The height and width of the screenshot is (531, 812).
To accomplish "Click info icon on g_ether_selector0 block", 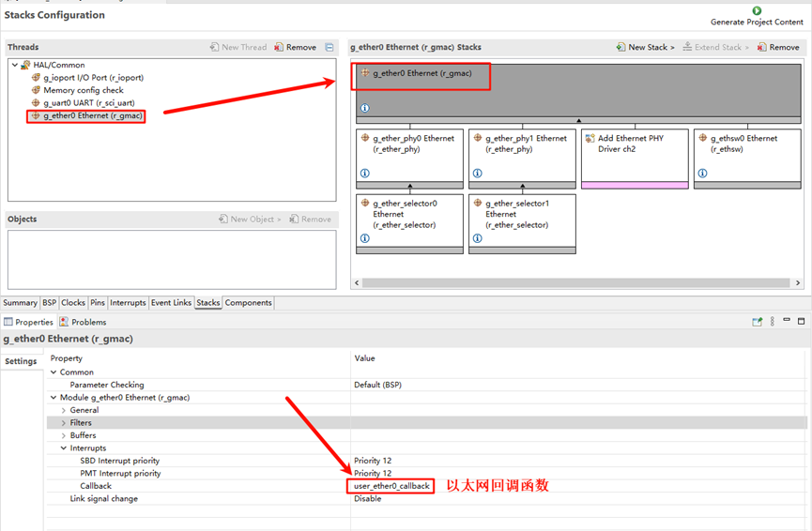I will 364,239.
